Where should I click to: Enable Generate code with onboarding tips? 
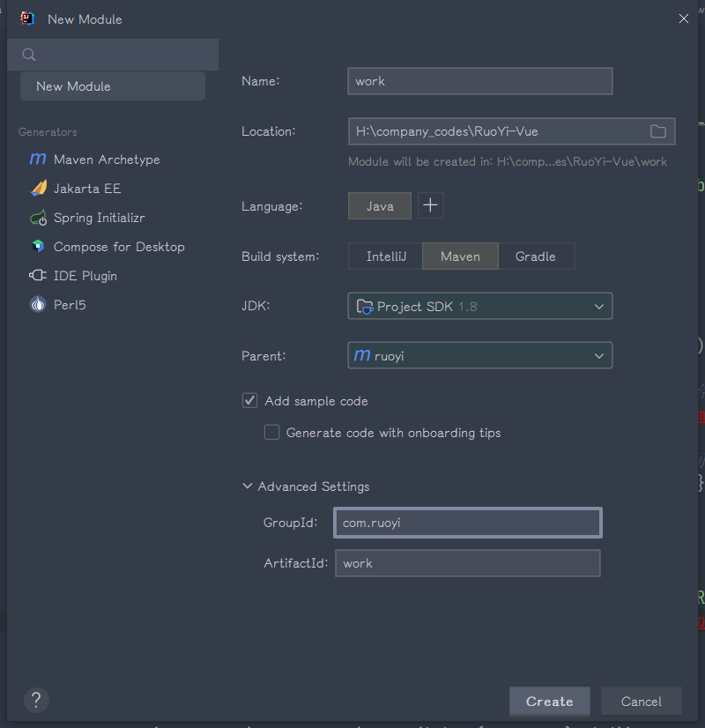[x=271, y=433]
